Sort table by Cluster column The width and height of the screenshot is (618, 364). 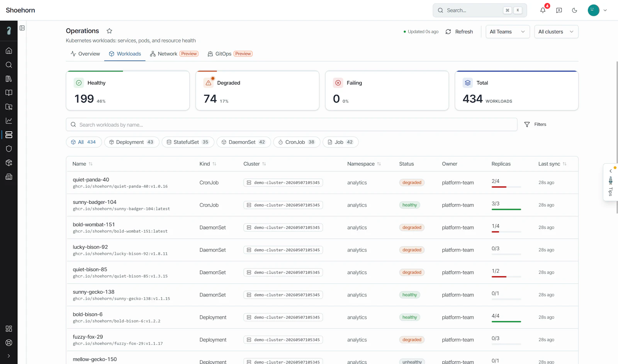pos(255,164)
